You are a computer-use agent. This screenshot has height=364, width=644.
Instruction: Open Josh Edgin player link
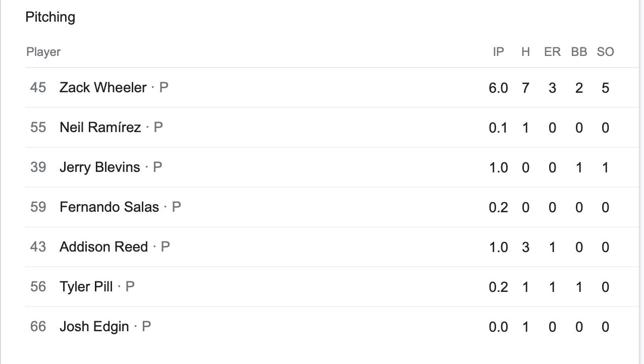point(94,326)
